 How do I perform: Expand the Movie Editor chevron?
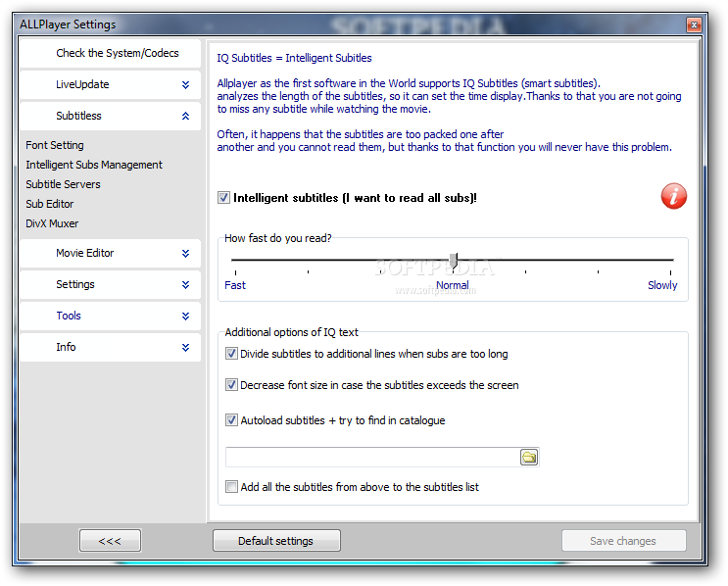tap(186, 253)
